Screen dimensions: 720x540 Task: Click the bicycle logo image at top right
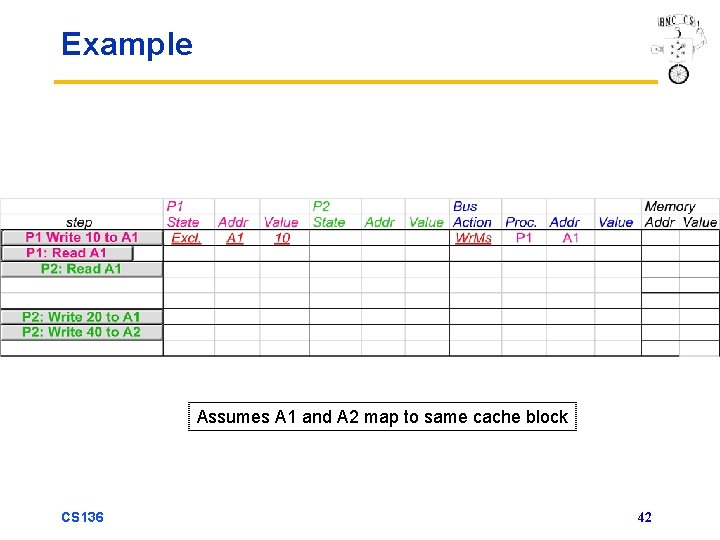click(679, 49)
